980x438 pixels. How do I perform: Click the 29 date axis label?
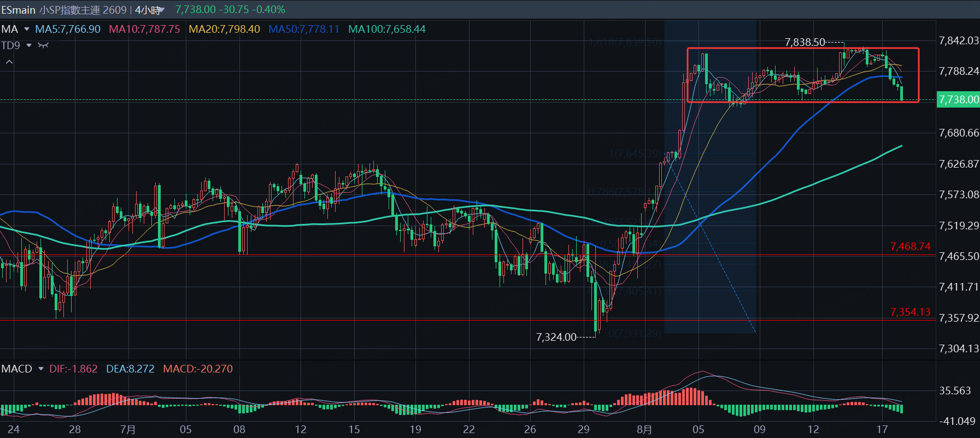[584, 430]
